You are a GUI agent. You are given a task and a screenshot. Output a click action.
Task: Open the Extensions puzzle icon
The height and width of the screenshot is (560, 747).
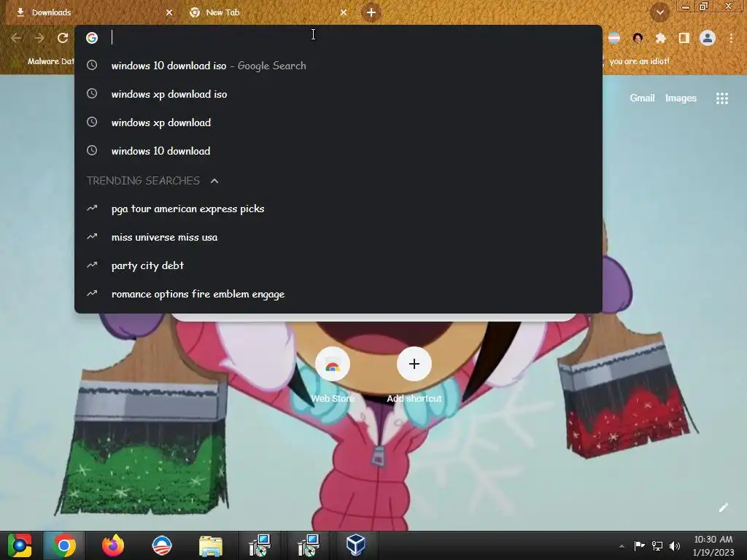(x=660, y=38)
